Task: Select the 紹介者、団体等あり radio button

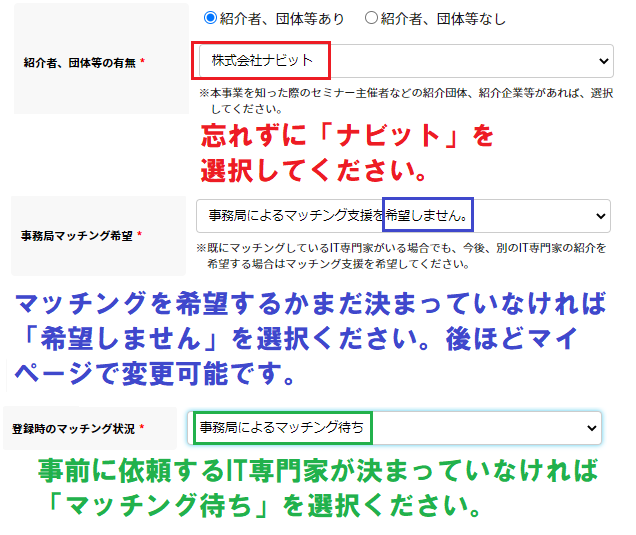Action: 210,18
